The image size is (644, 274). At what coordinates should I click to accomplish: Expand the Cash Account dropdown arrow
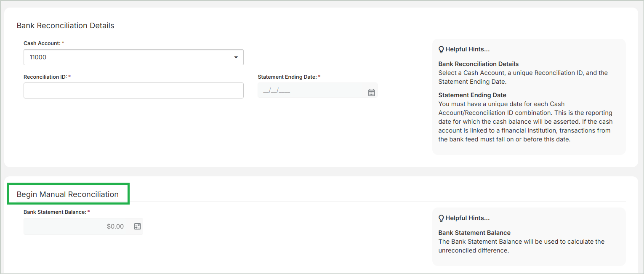[x=236, y=57]
